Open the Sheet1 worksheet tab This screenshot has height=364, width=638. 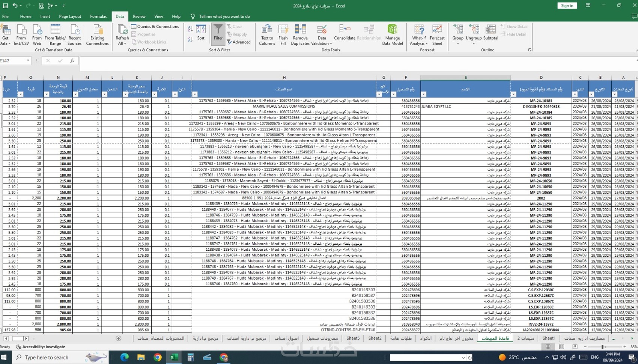pos(549,338)
